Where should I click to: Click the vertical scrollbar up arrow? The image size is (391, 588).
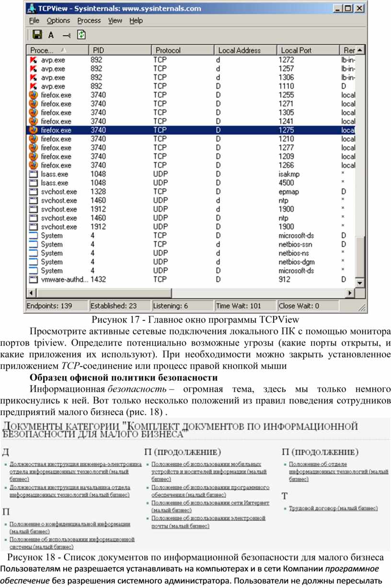(360, 50)
